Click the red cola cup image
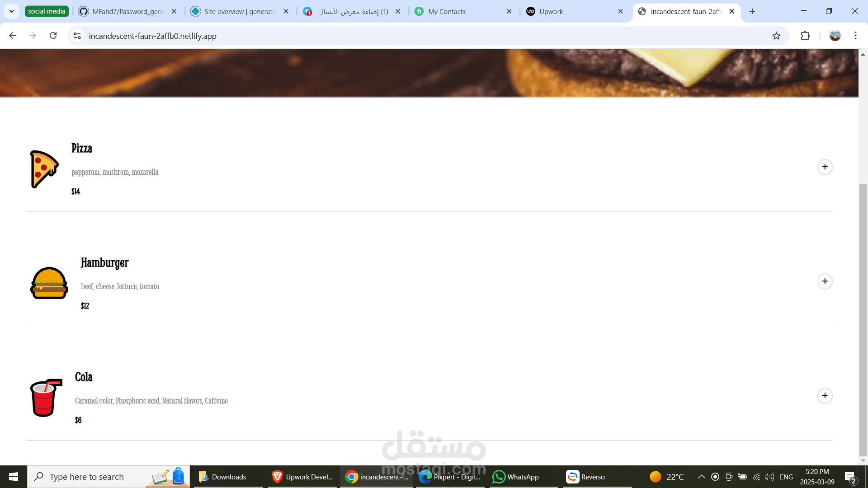Viewport: 868px width, 488px height. [46, 398]
